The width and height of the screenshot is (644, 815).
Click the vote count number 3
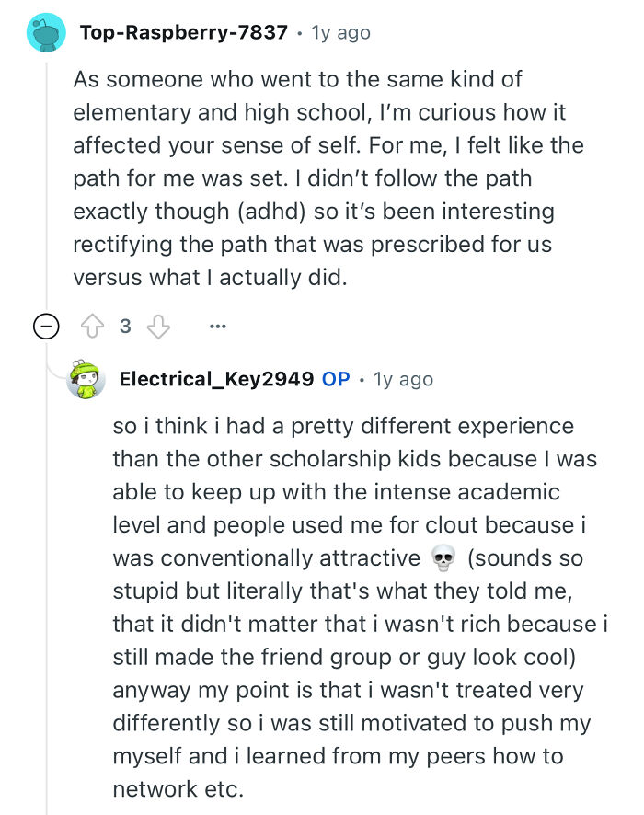pyautogui.click(x=125, y=327)
